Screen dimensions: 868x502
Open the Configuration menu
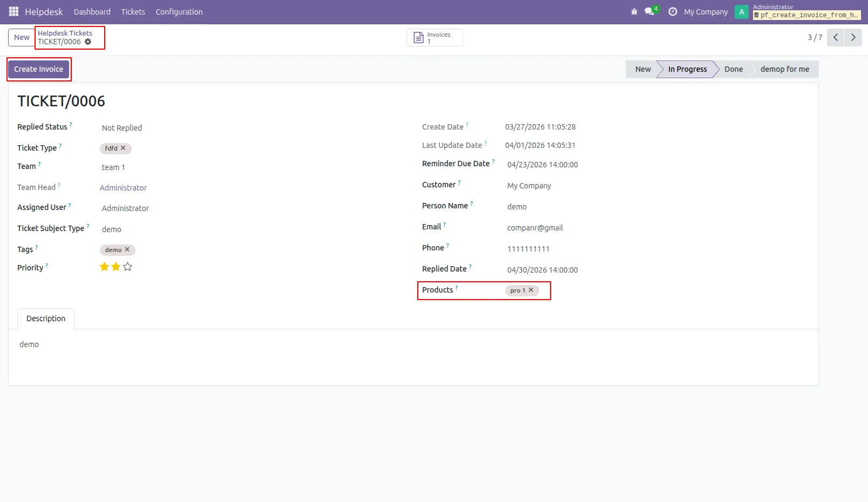(179, 12)
